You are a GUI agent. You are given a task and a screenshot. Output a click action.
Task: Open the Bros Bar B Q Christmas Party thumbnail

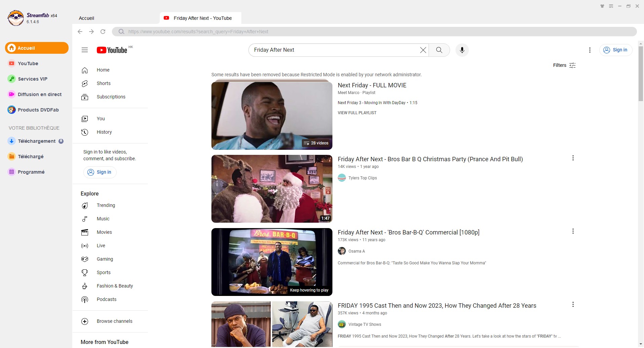(272, 189)
